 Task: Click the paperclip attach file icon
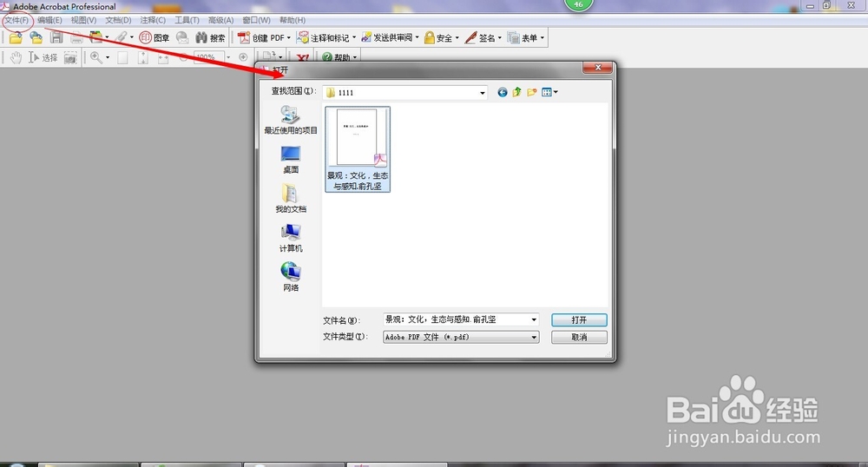[x=122, y=37]
